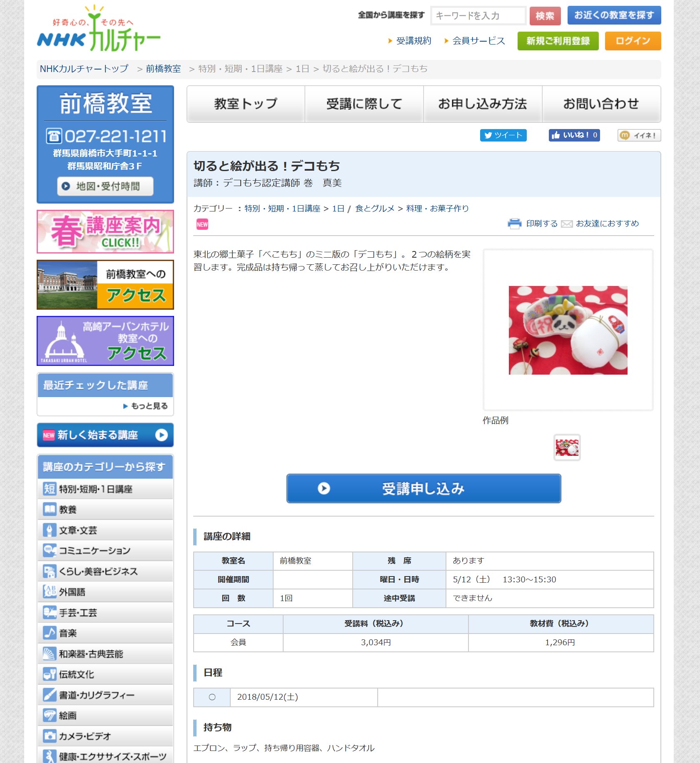This screenshot has width=700, height=763.
Task: Click the NHK Culture logo
Action: point(99,29)
